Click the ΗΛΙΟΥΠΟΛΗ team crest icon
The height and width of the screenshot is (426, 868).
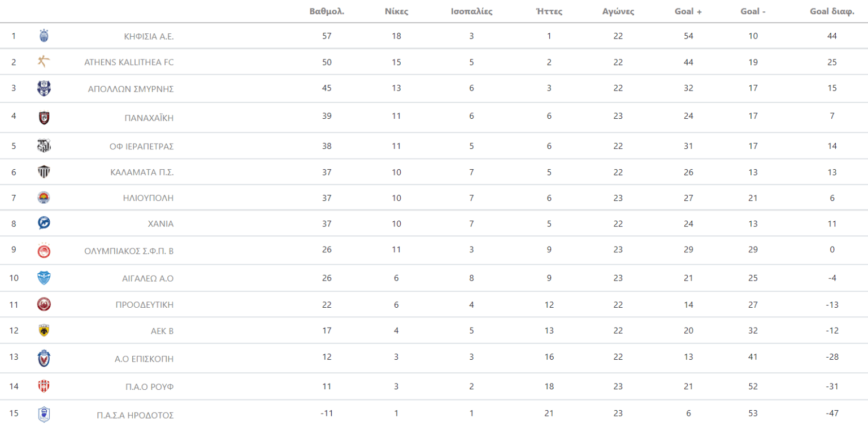44,197
